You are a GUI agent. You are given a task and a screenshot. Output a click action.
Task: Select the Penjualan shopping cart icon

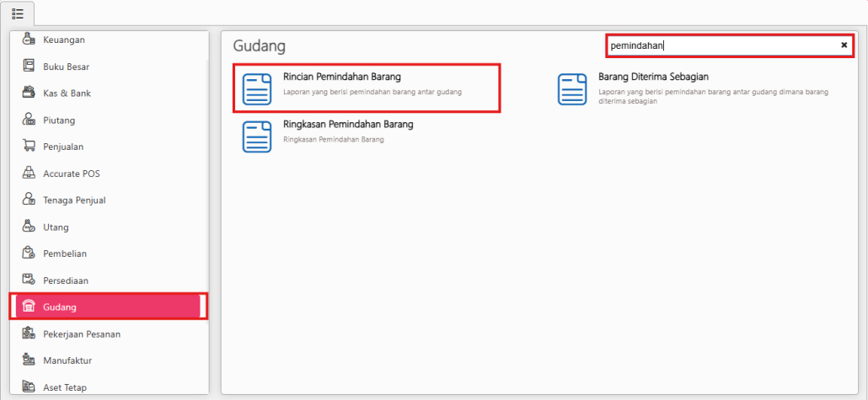tap(28, 147)
